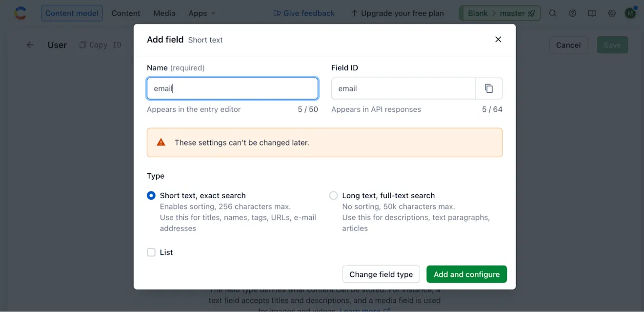Expand the Apps dropdown menu
Screen dimensions: 644x312
point(202,13)
